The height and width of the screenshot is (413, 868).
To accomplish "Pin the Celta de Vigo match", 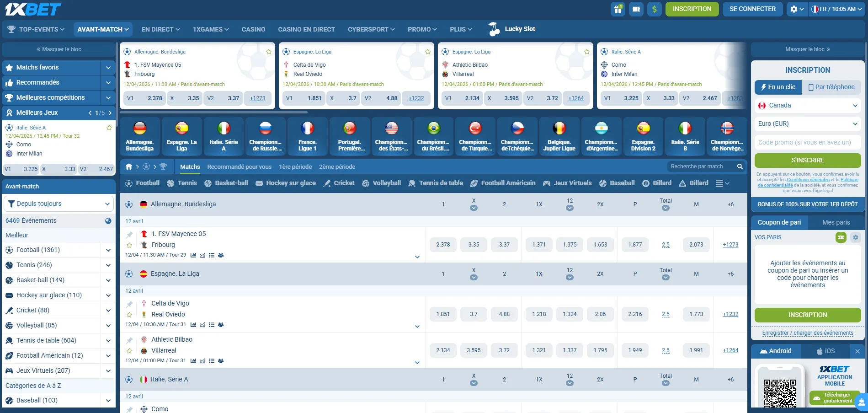I will click(129, 304).
